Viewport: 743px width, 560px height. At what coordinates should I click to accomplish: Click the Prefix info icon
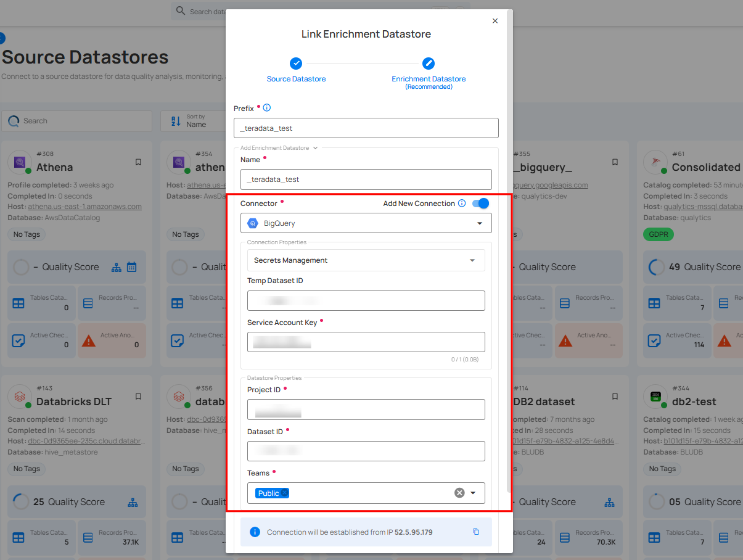[x=267, y=108]
